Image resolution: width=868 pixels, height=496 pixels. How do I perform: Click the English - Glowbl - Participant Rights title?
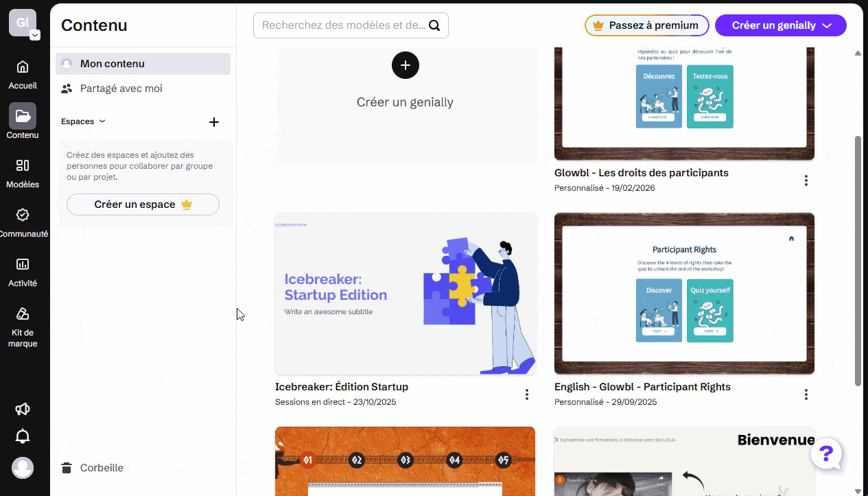point(642,387)
